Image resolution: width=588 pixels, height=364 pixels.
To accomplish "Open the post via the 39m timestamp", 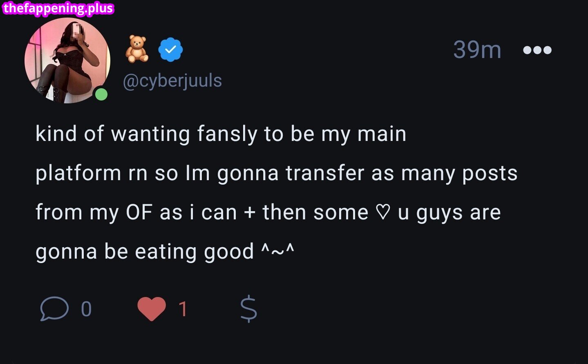I will pos(477,49).
